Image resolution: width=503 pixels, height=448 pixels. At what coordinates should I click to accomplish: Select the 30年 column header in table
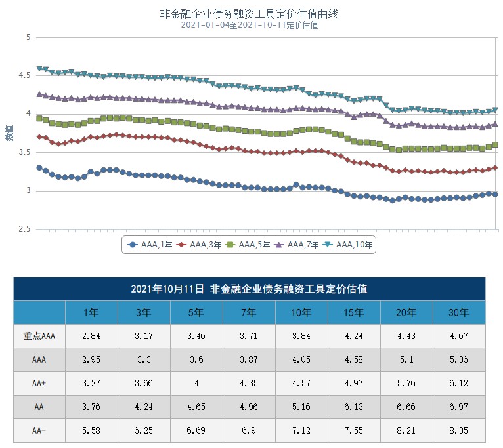pos(458,312)
